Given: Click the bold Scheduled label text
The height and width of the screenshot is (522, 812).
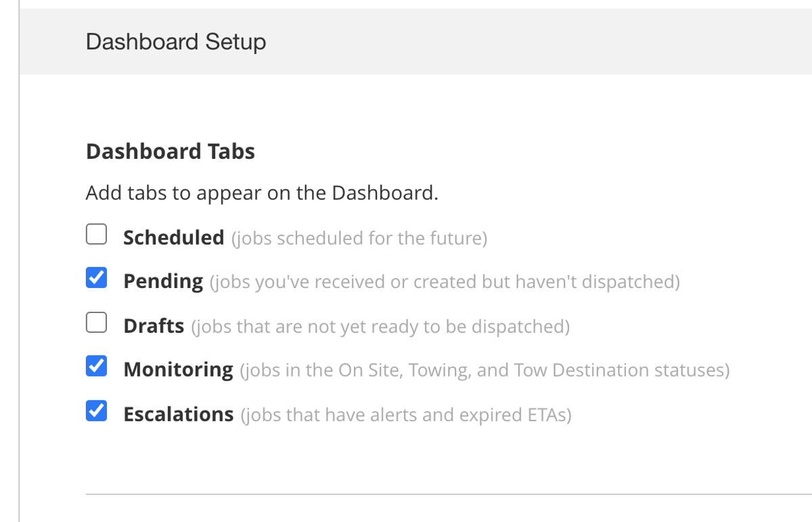Looking at the screenshot, I should pyautogui.click(x=173, y=237).
